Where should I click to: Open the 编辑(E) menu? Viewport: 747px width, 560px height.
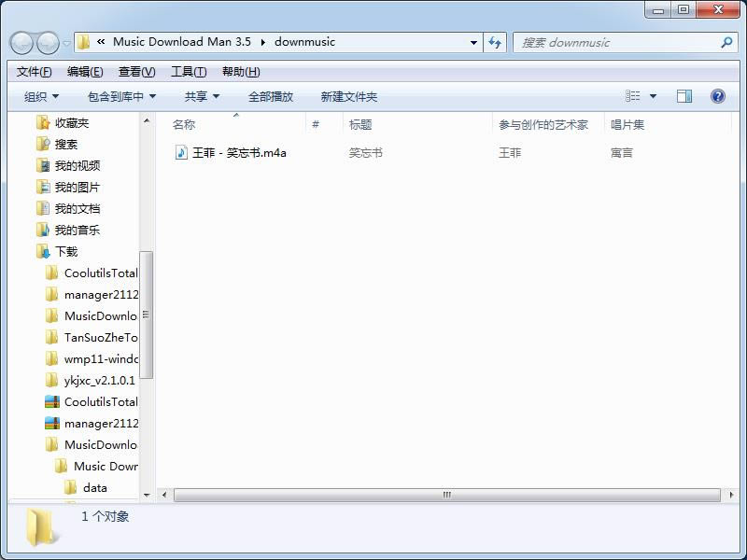(85, 72)
